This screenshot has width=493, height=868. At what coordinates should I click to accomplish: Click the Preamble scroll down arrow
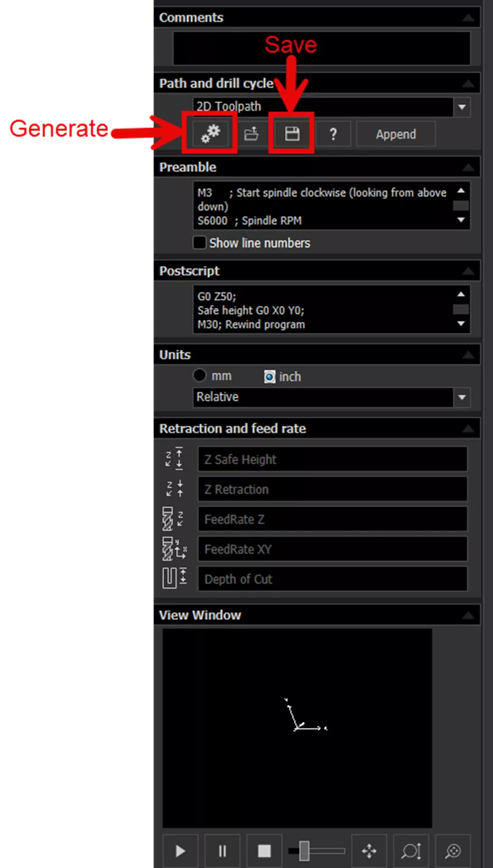point(461,220)
